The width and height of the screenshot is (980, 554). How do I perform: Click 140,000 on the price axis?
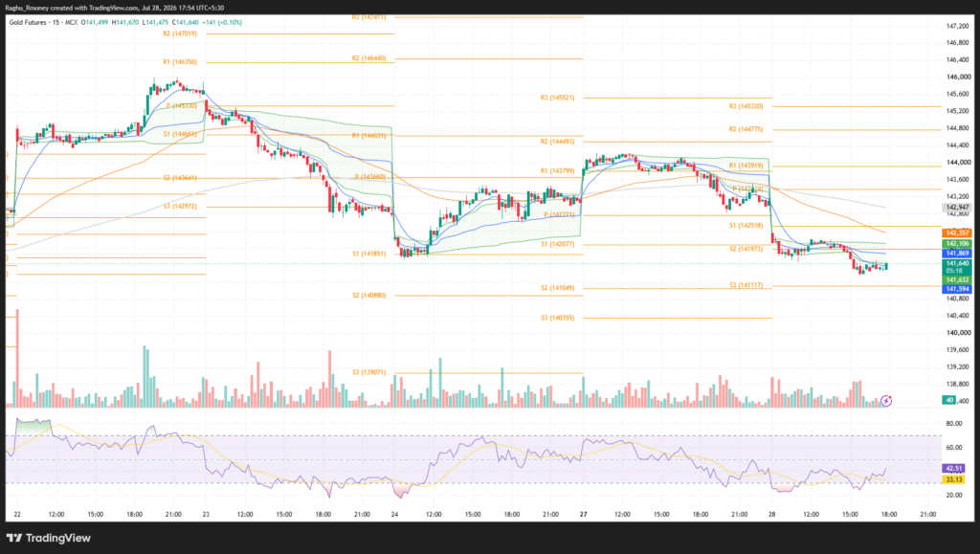957,333
